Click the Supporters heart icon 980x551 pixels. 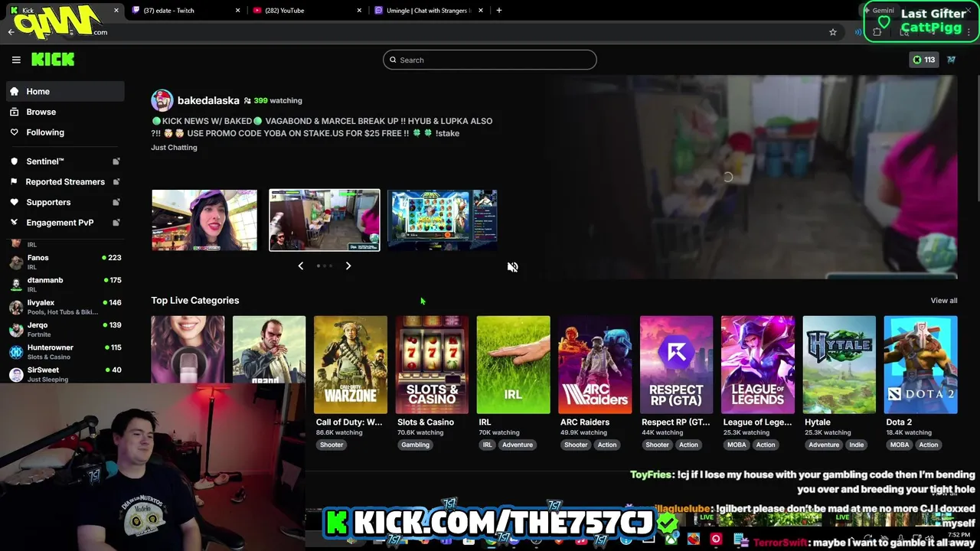click(15, 202)
